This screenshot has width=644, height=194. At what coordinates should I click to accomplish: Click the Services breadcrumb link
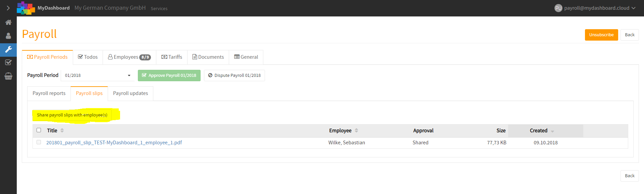(x=159, y=8)
